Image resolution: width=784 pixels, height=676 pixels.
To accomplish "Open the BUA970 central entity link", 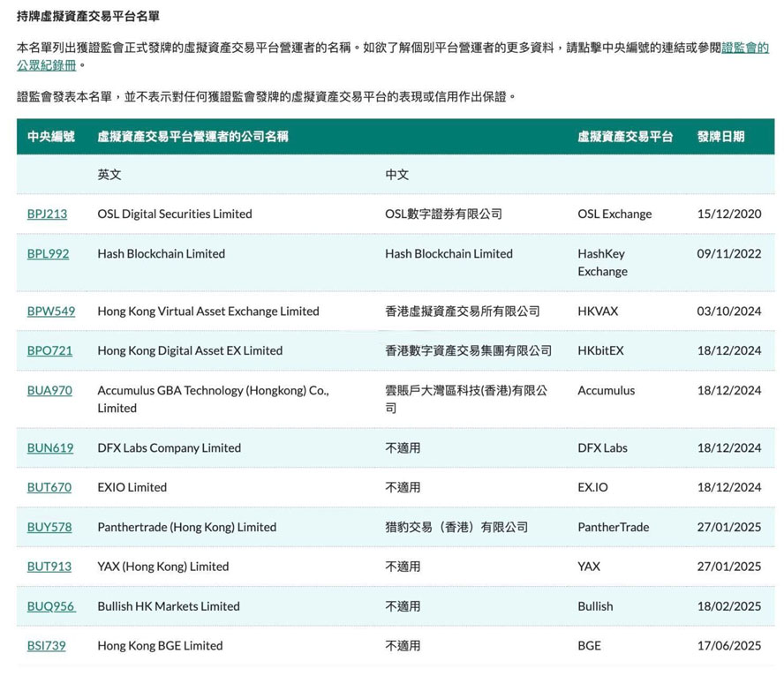I will [x=49, y=390].
